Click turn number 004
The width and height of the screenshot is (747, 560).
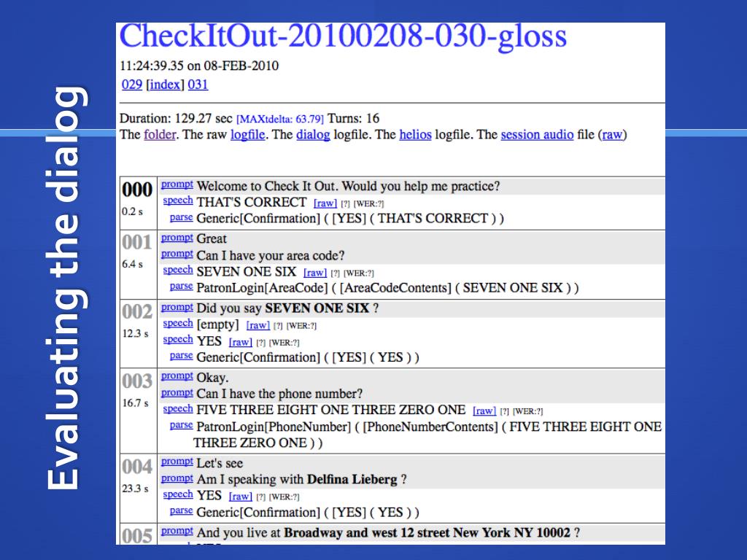pyautogui.click(x=137, y=467)
